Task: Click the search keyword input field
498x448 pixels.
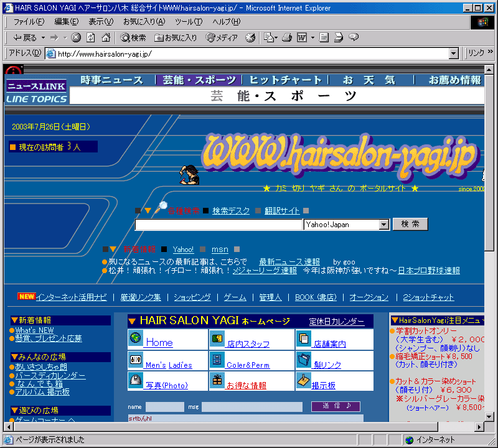Action: point(218,225)
